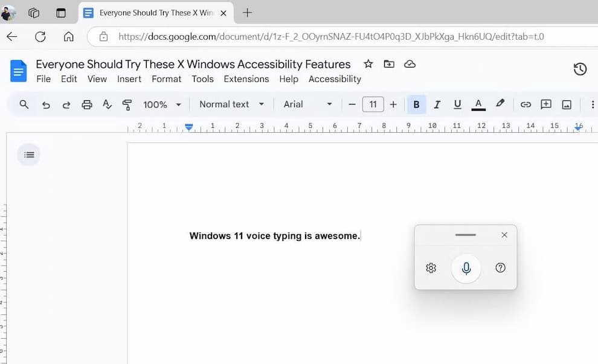The image size is (598, 364).
Task: Run spelling and grammar check icon
Action: pyautogui.click(x=107, y=104)
